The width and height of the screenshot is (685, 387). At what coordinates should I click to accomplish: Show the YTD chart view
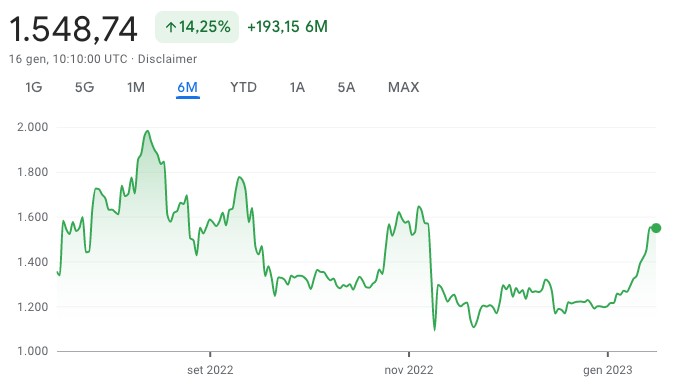click(243, 87)
